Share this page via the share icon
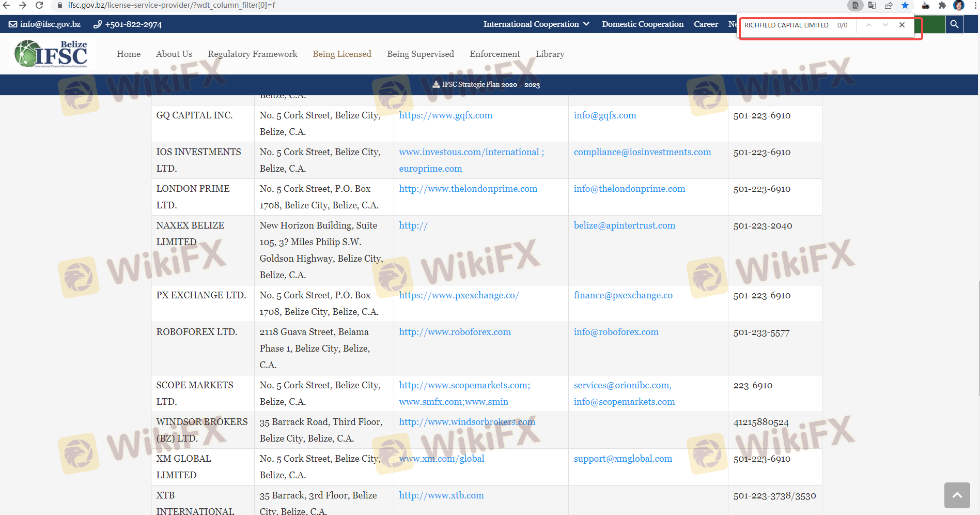This screenshot has height=515, width=980. pos(889,5)
